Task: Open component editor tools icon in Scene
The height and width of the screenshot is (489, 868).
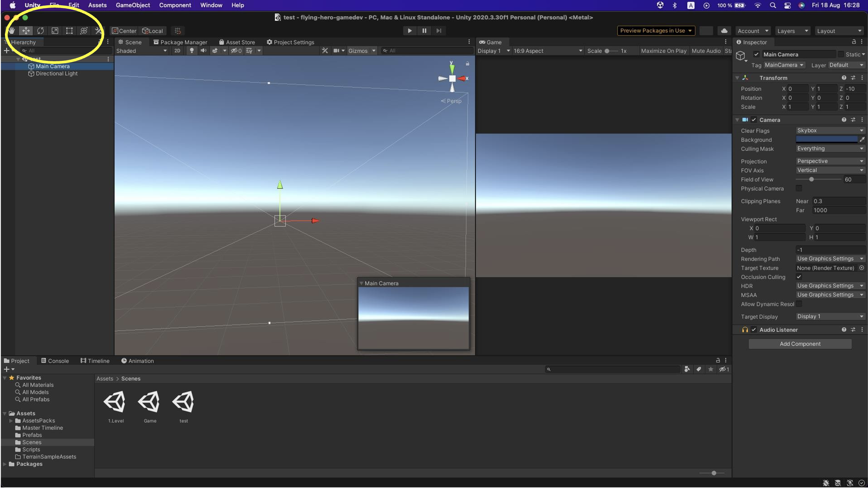Action: click(x=324, y=51)
